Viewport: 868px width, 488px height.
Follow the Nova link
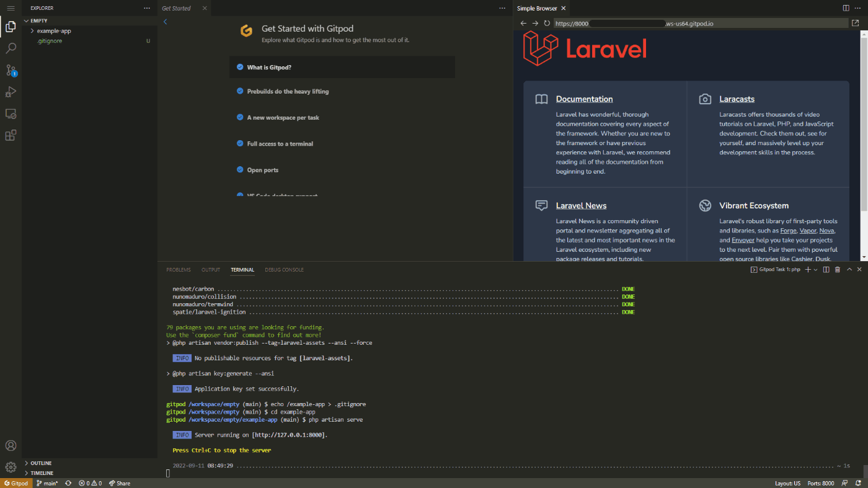826,231
